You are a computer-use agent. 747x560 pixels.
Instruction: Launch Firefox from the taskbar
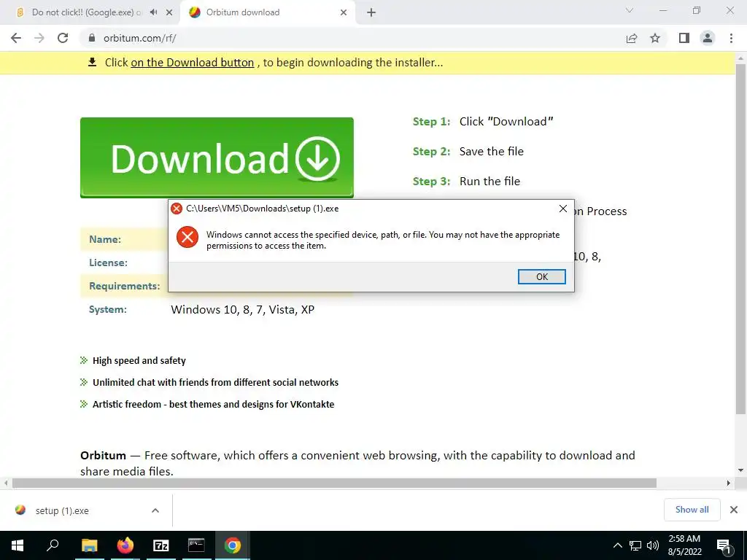pos(125,545)
